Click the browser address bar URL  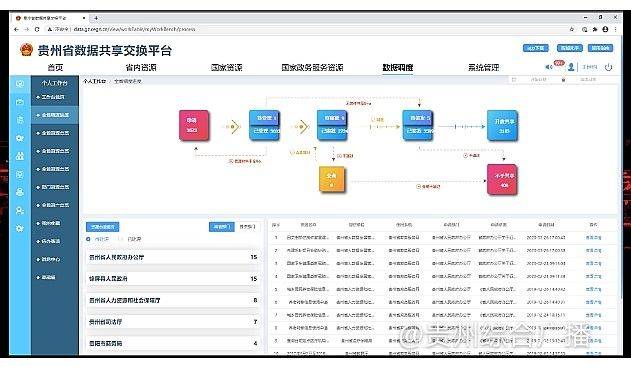[x=134, y=29]
